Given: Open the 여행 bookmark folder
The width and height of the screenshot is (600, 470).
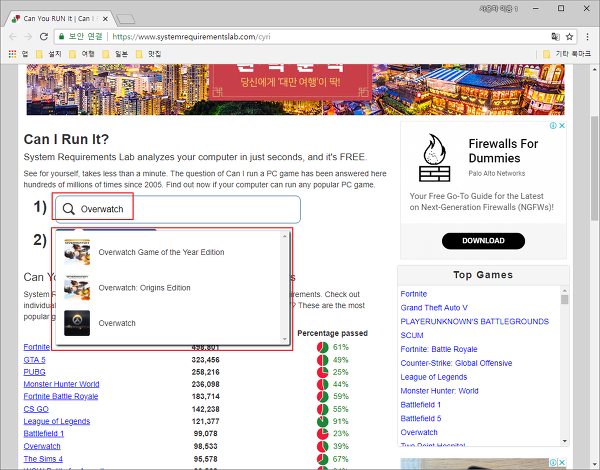Looking at the screenshot, I should pos(82,54).
